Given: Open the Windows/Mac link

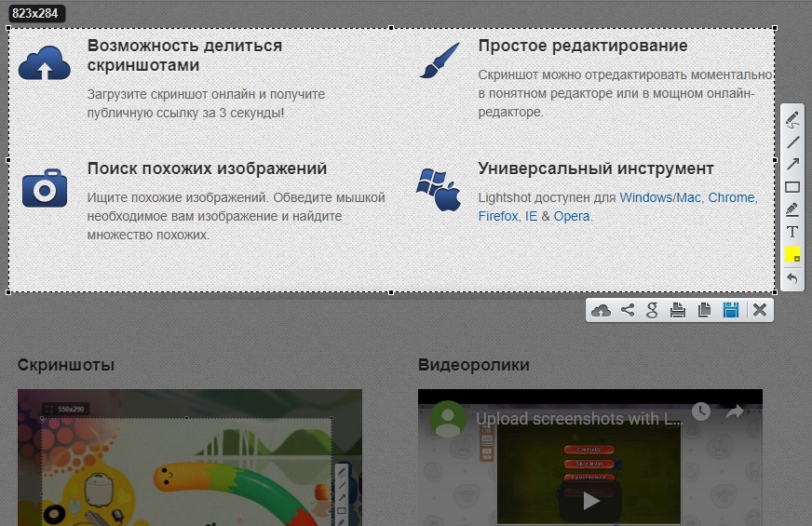Looking at the screenshot, I should (x=660, y=197).
